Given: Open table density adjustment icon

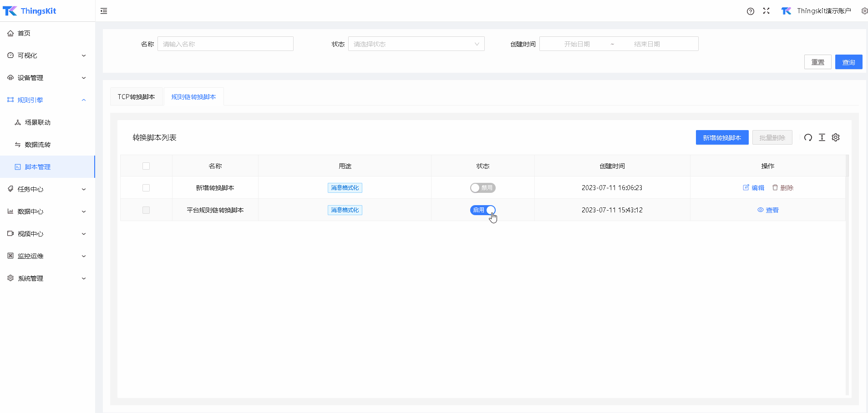Looking at the screenshot, I should [x=822, y=137].
